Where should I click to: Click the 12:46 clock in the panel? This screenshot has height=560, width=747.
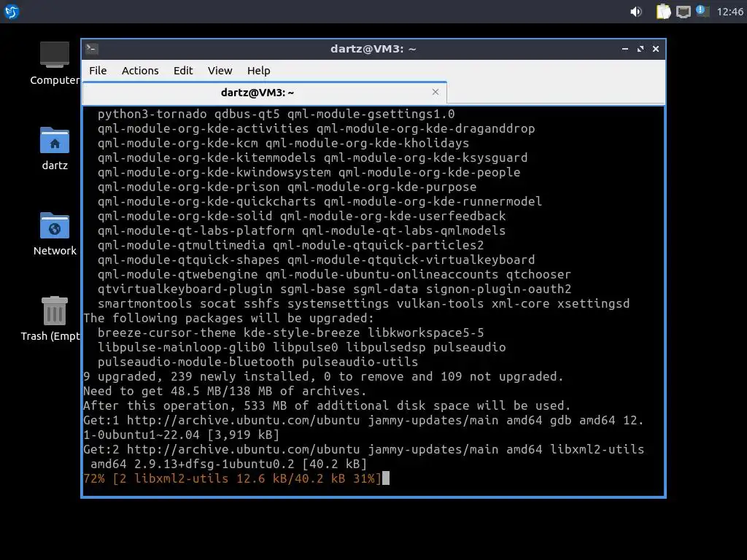point(729,12)
